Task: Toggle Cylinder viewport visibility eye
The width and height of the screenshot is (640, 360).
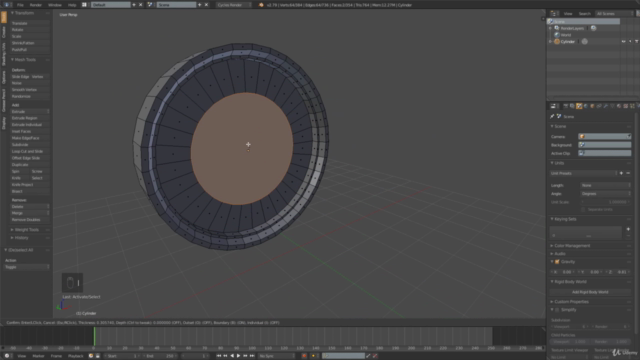Action: click(623, 42)
